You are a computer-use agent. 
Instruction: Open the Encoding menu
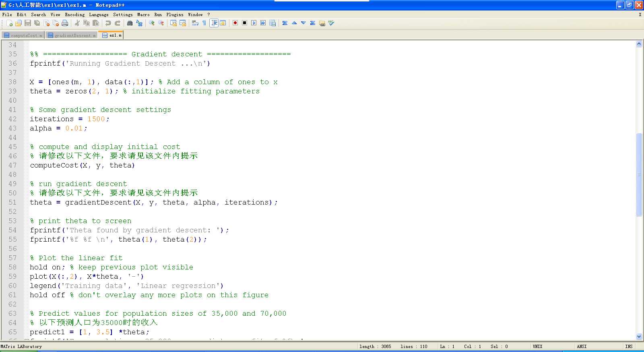pos(75,14)
